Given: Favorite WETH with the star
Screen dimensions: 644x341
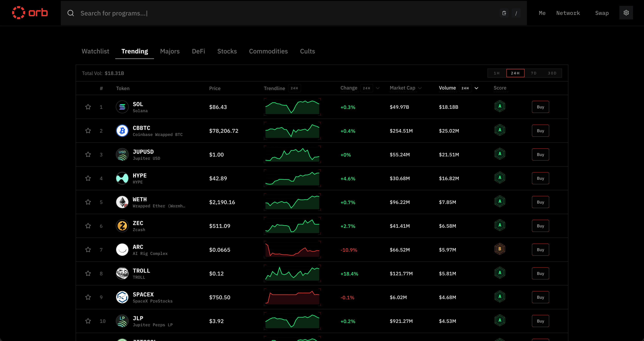Looking at the screenshot, I should (x=88, y=202).
